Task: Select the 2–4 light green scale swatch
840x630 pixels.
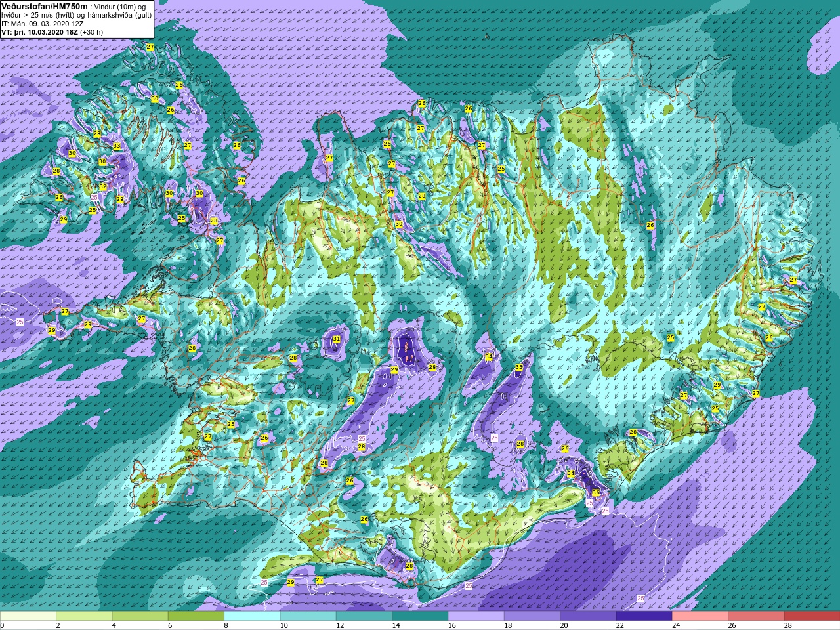Action: [84, 616]
